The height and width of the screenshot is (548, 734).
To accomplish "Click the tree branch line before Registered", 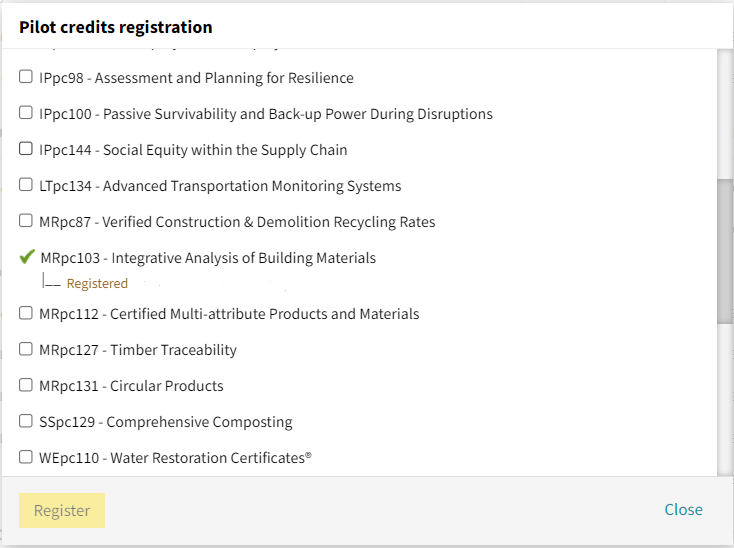I will (51, 281).
